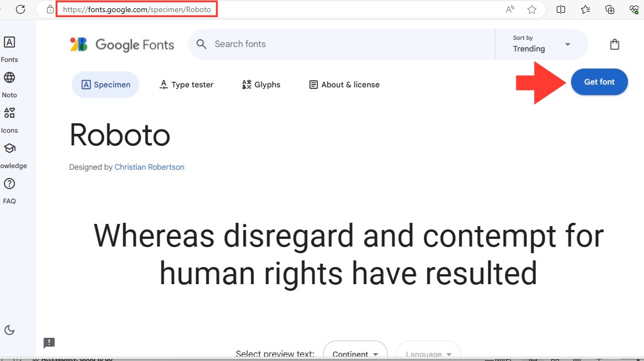Reload the page with the refresh icon
The image size is (644, 361).
point(20,9)
